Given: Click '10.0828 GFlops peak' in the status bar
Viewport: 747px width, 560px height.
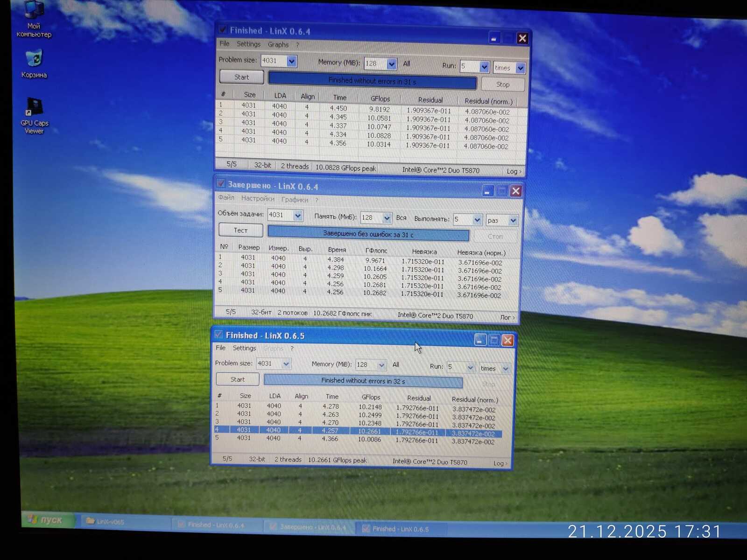Looking at the screenshot, I should (x=345, y=168).
